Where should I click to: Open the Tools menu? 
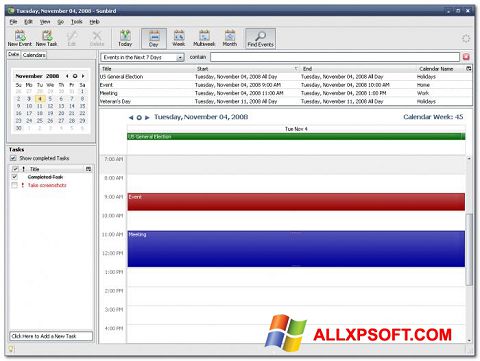coord(76,22)
